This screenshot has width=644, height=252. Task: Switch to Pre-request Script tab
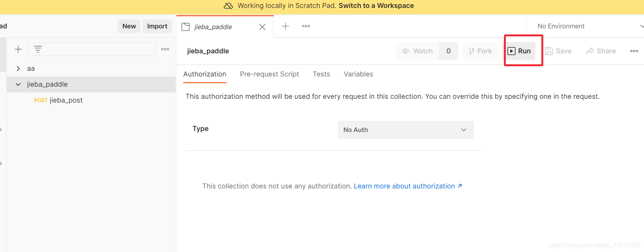pyautogui.click(x=270, y=74)
